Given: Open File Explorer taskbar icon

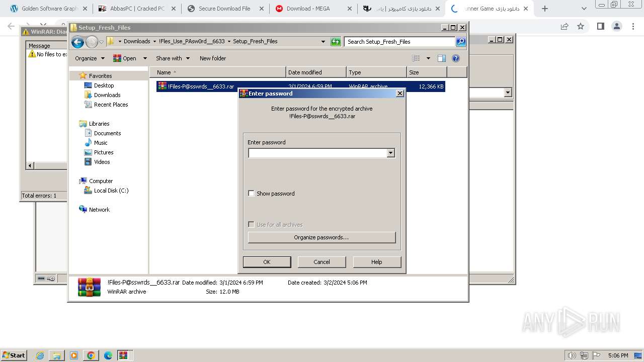Looking at the screenshot, I should pyautogui.click(x=57, y=355).
